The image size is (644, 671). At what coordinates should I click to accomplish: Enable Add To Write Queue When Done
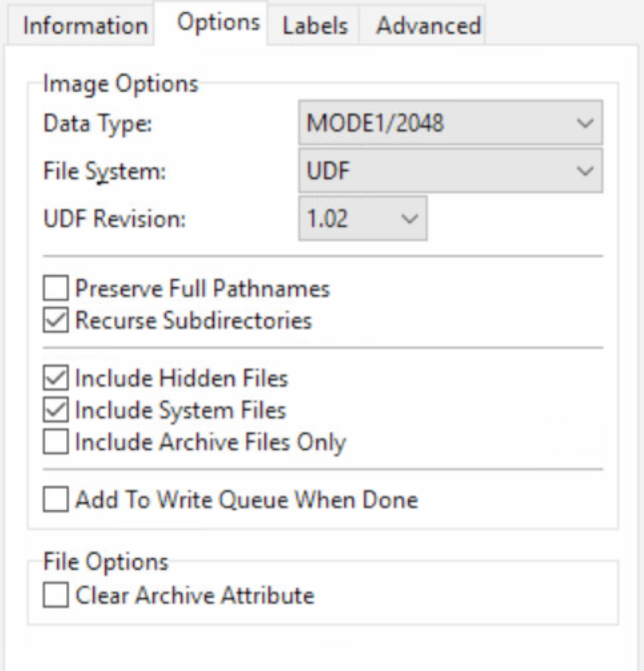[x=55, y=500]
